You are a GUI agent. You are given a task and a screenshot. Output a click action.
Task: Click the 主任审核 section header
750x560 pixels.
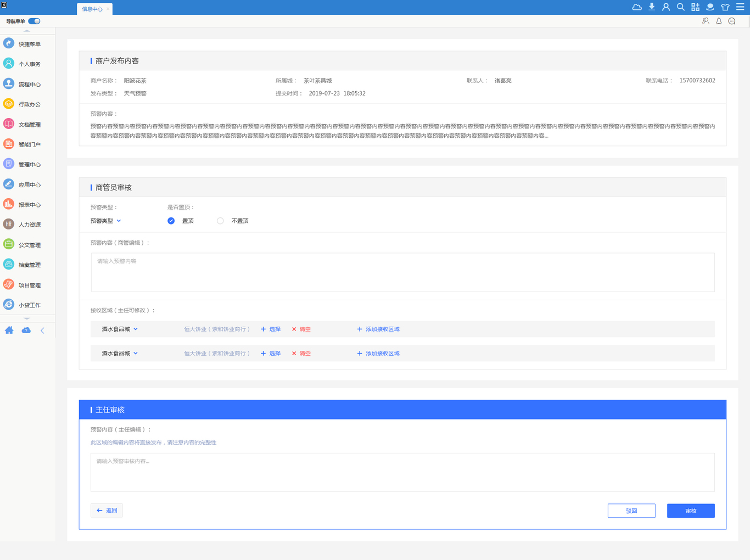pyautogui.click(x=402, y=410)
